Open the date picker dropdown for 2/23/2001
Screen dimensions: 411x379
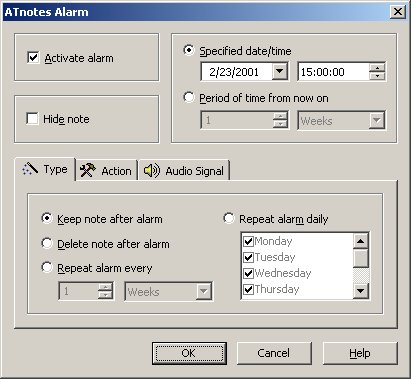pos(279,71)
